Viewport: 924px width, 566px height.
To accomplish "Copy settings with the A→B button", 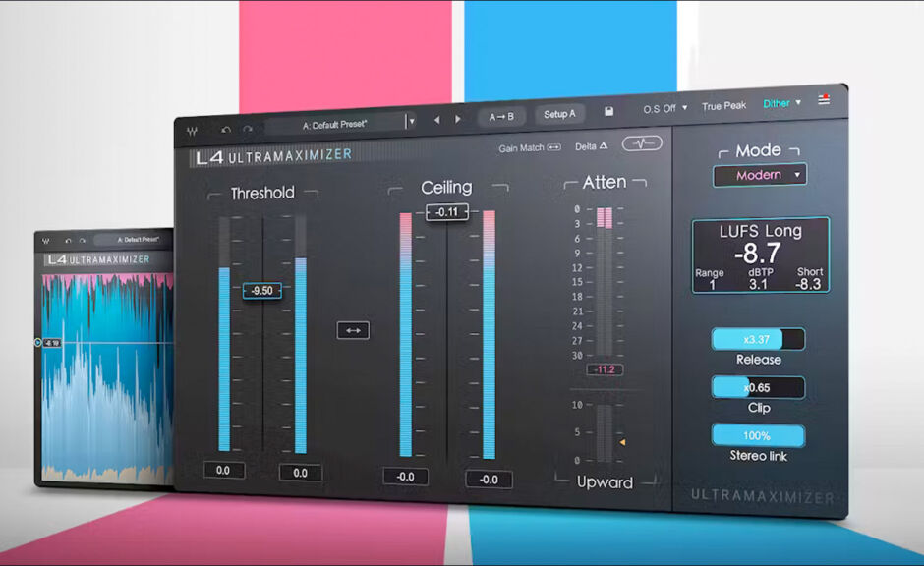I will tap(500, 117).
